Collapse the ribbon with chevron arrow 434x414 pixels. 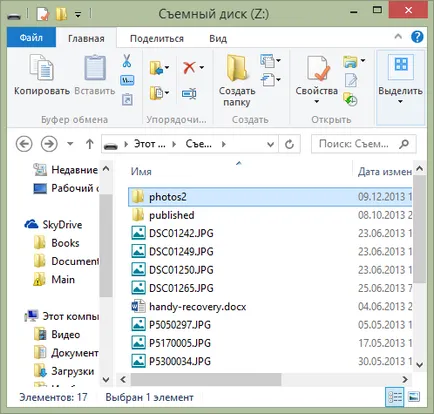398,36
